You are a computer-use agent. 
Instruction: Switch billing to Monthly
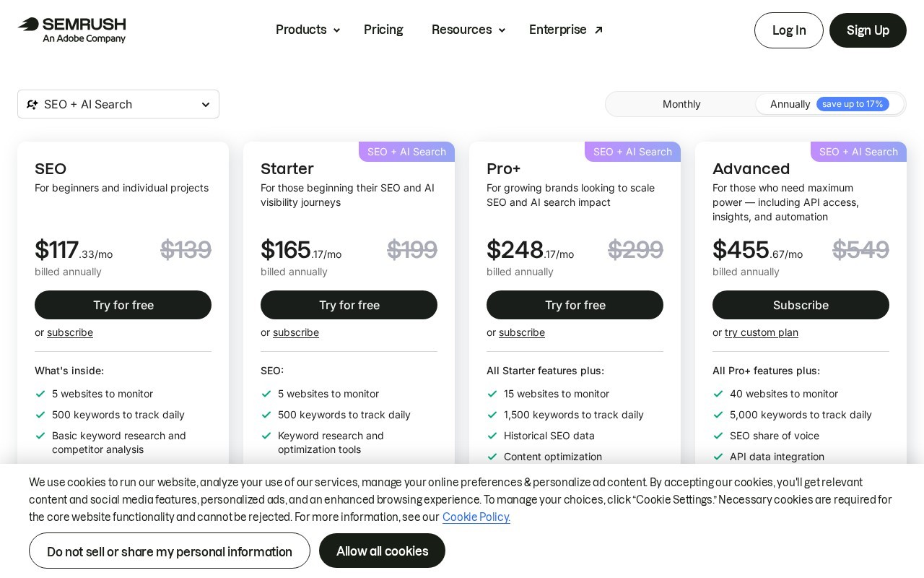[x=681, y=104]
